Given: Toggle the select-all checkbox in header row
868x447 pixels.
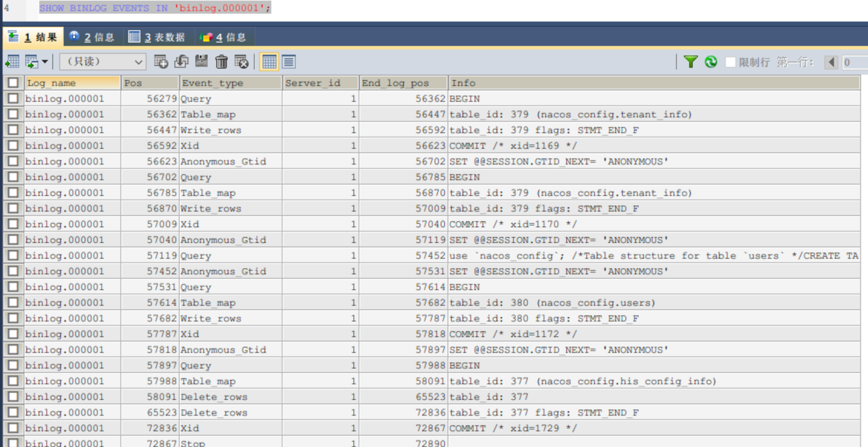Looking at the screenshot, I should coord(13,83).
